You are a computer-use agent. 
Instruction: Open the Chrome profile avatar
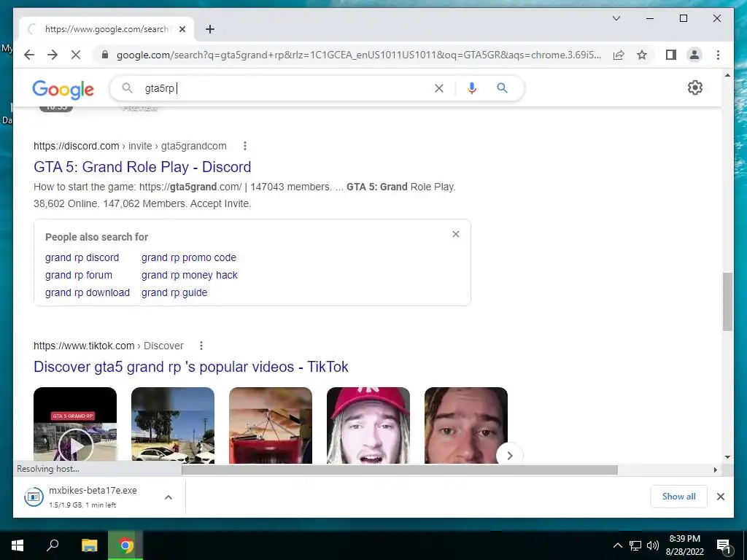[694, 55]
